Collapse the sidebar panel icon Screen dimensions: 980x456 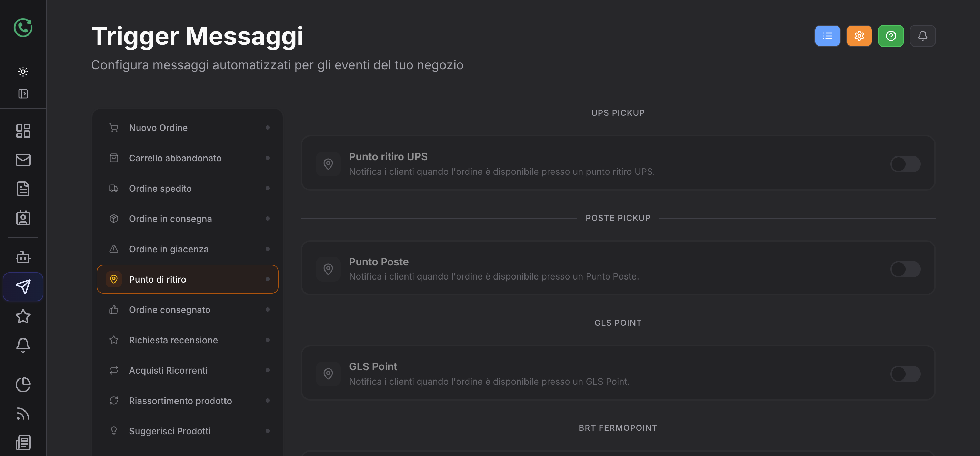[23, 93]
